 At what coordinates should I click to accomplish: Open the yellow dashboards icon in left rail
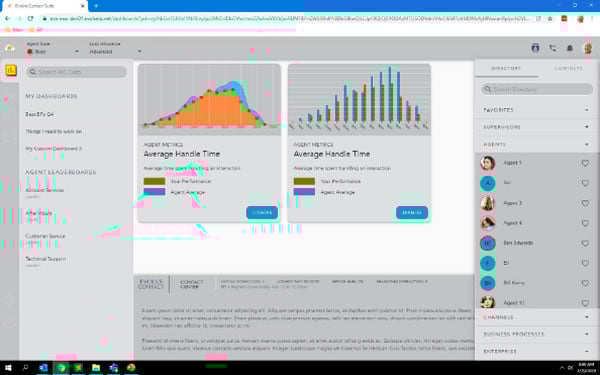(11, 70)
